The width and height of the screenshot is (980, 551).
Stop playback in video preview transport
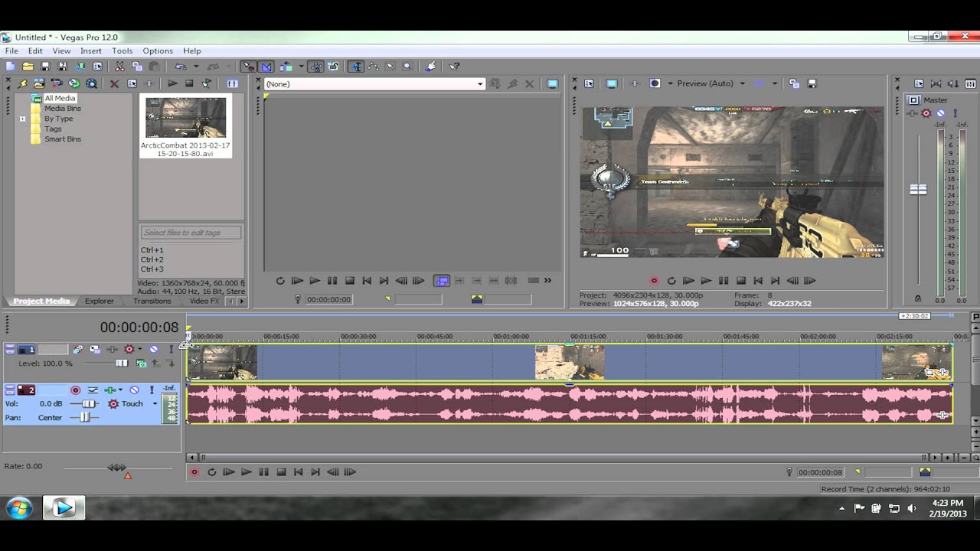tap(740, 281)
